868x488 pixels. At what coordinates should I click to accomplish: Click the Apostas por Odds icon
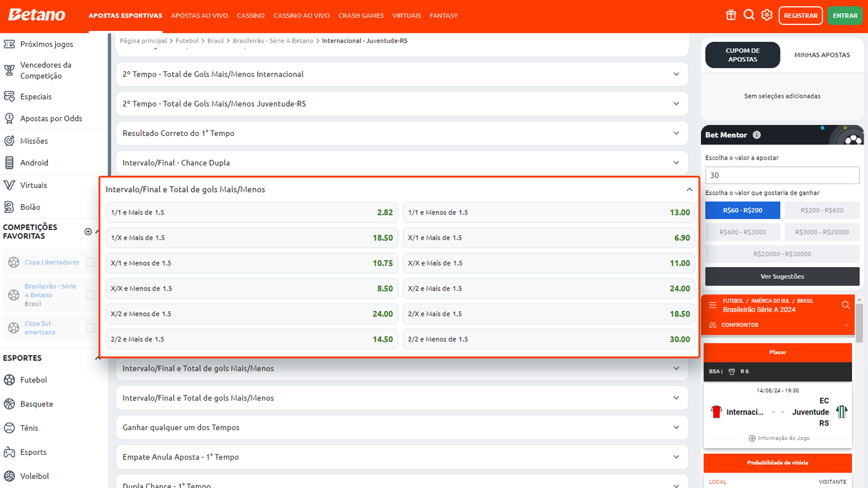point(9,118)
